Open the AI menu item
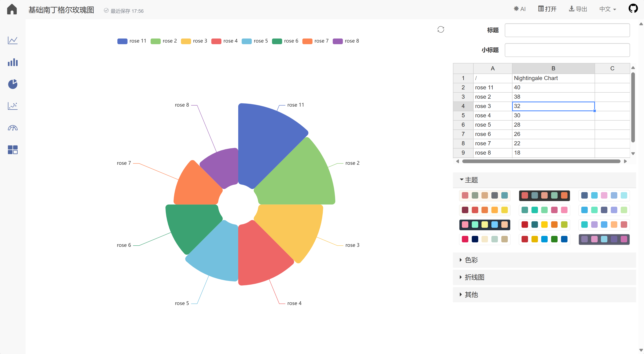This screenshot has width=644, height=354. tap(520, 9)
